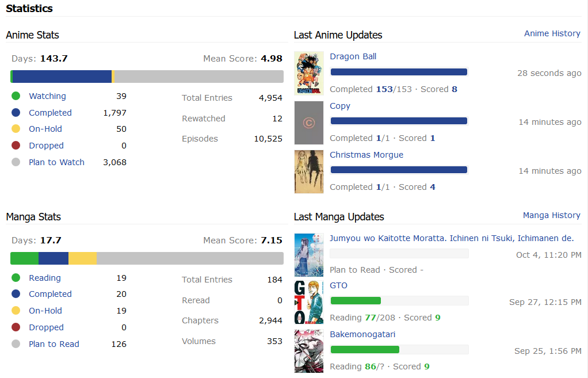The width and height of the screenshot is (588, 378).
Task: Open the Dragon Ball title link
Action: click(x=353, y=56)
